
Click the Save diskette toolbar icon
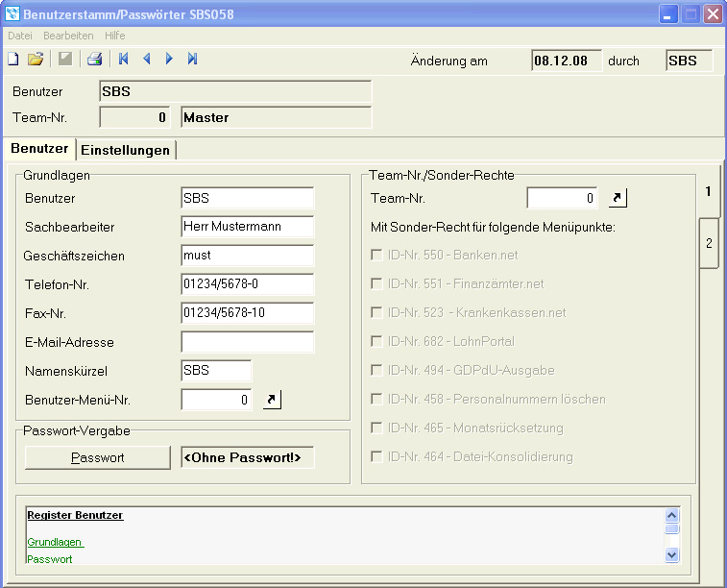[65, 60]
